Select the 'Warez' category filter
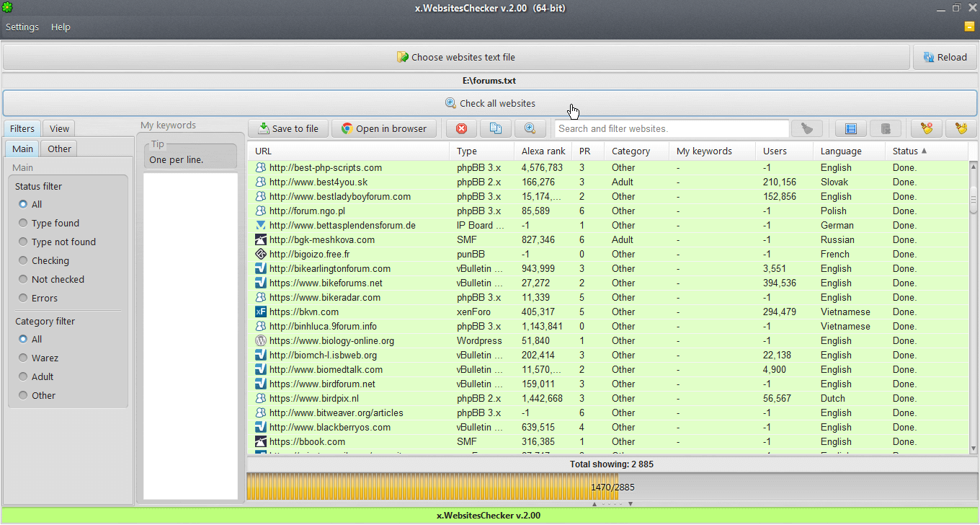 coord(24,358)
